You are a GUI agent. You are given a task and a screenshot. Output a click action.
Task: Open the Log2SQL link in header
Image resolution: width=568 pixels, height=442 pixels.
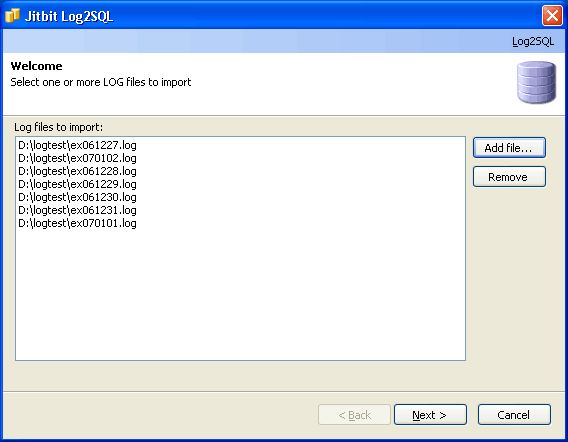533,41
